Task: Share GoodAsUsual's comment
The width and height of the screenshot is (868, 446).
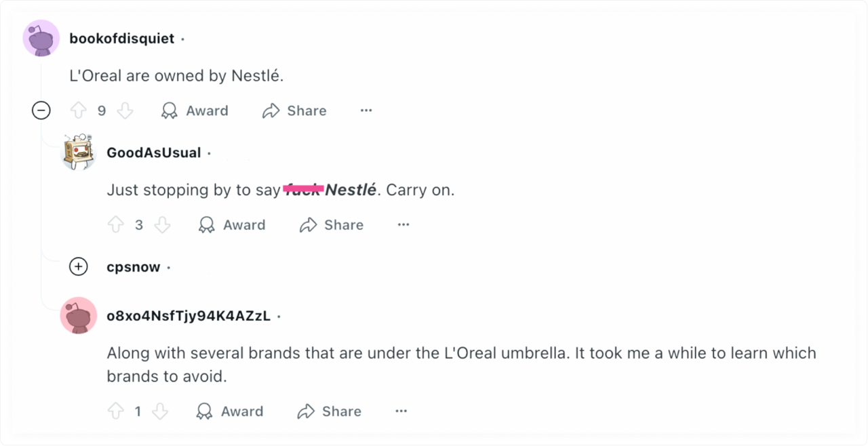Action: pyautogui.click(x=332, y=225)
